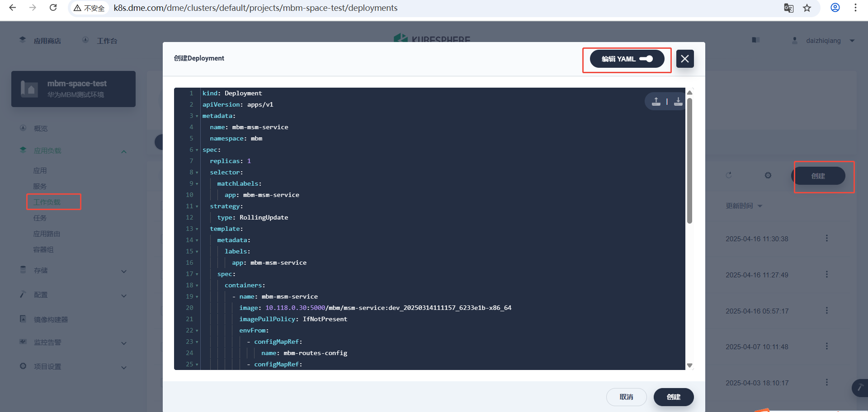Viewport: 868px width, 412px height.
Task: Open more actions for 2025-04-16 11:30:38 row
Action: pos(826,239)
